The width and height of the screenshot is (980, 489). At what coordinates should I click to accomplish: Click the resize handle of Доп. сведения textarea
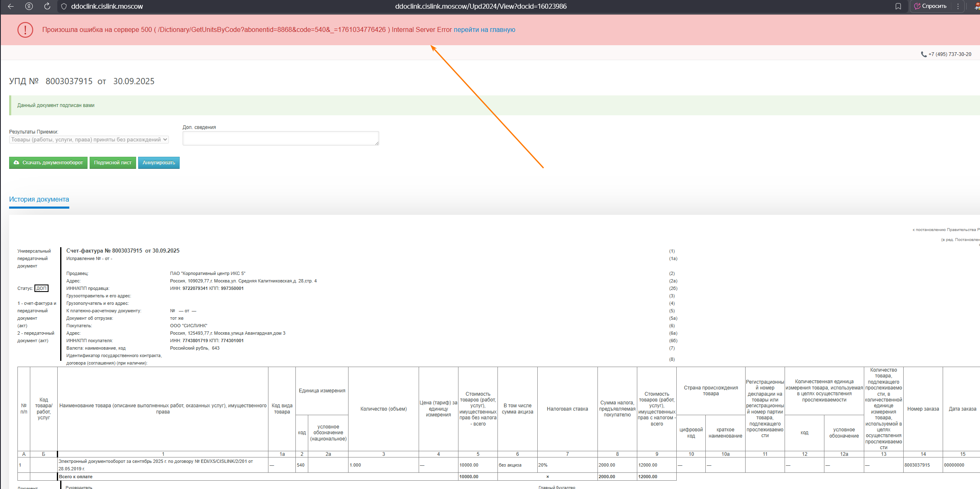[377, 144]
